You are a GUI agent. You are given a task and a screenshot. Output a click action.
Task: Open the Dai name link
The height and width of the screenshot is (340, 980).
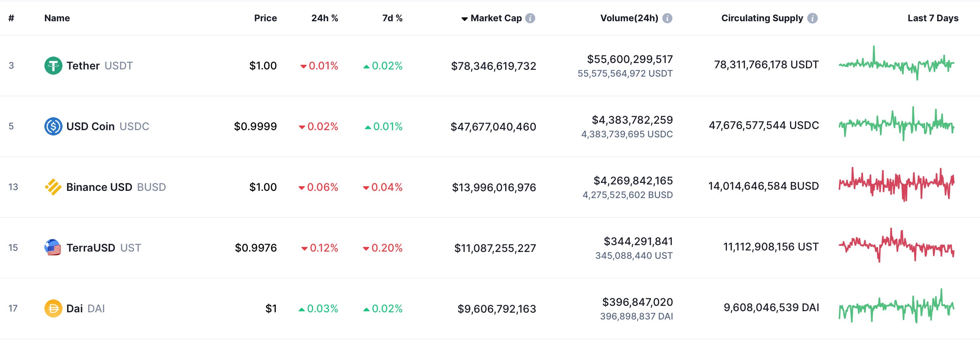coord(75,309)
